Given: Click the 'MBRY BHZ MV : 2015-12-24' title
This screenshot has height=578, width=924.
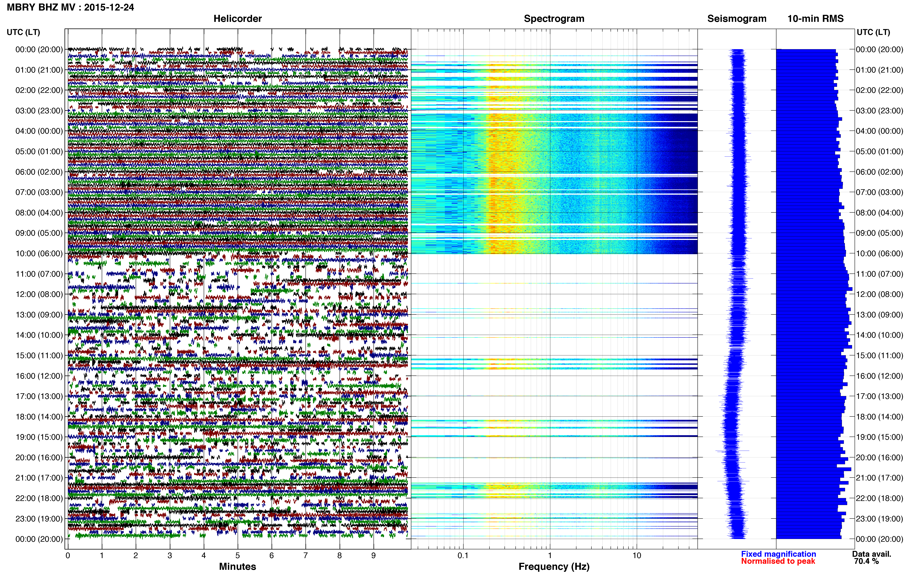Looking at the screenshot, I should (70, 7).
